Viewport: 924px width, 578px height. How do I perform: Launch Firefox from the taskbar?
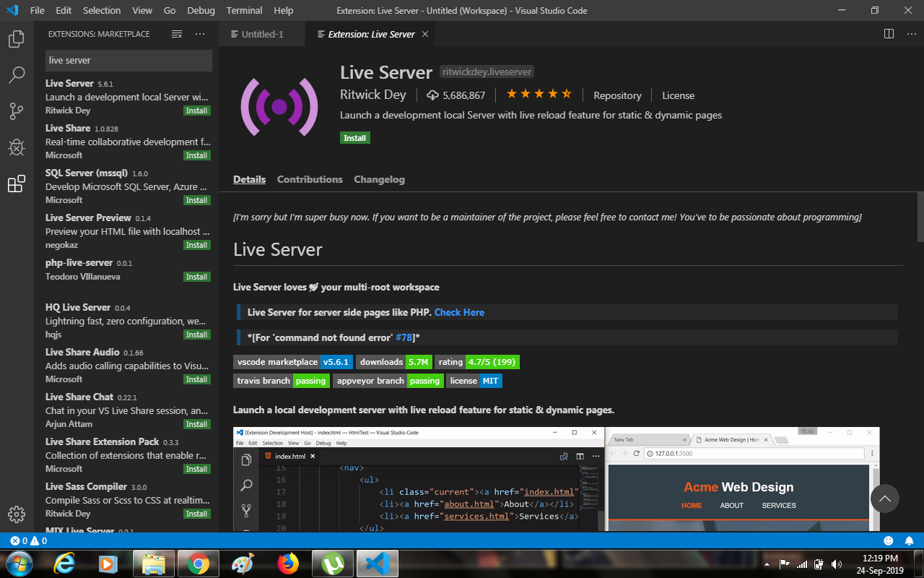pos(288,563)
